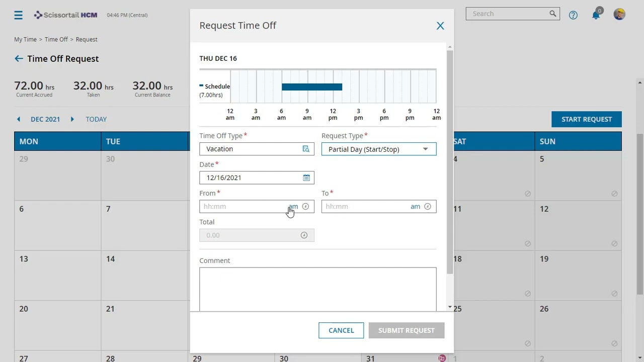Image resolution: width=644 pixels, height=362 pixels.
Task: Toggle am/pm in the From time field
Action: click(x=292, y=206)
